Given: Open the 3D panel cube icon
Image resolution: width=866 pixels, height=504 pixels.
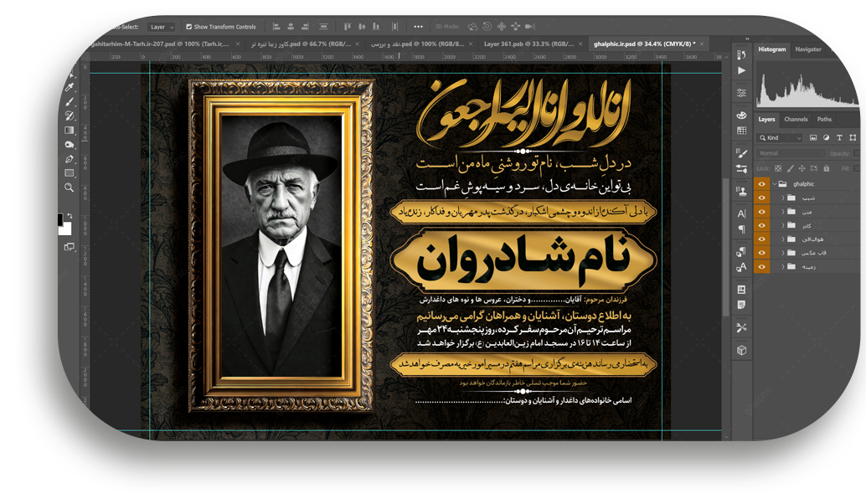Looking at the screenshot, I should click(741, 351).
